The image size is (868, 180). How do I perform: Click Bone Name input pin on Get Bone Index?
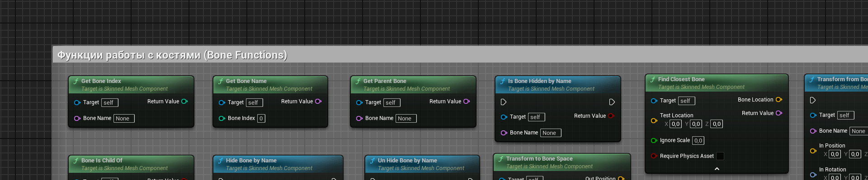pos(77,118)
